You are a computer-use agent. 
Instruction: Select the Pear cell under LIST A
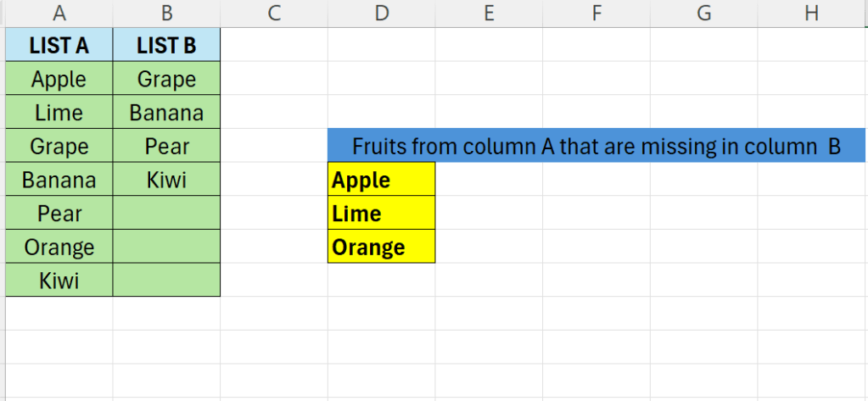(59, 214)
